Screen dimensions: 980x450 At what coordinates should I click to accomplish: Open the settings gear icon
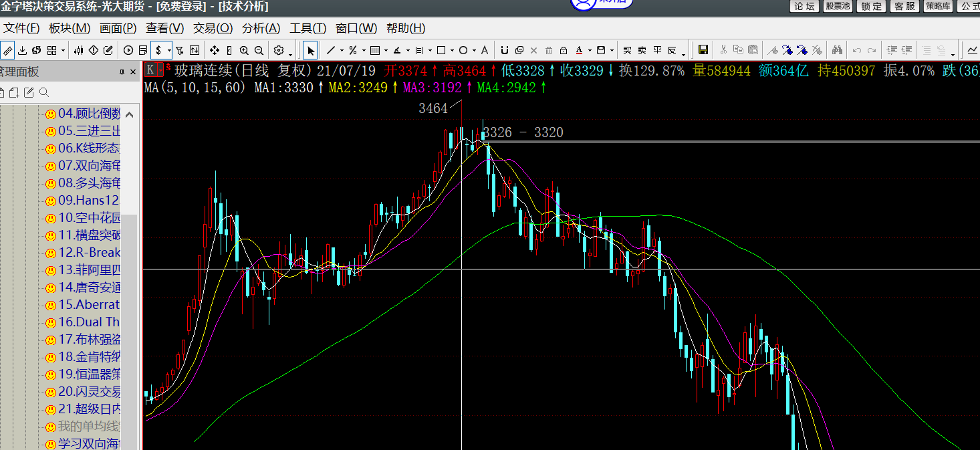pos(279,50)
